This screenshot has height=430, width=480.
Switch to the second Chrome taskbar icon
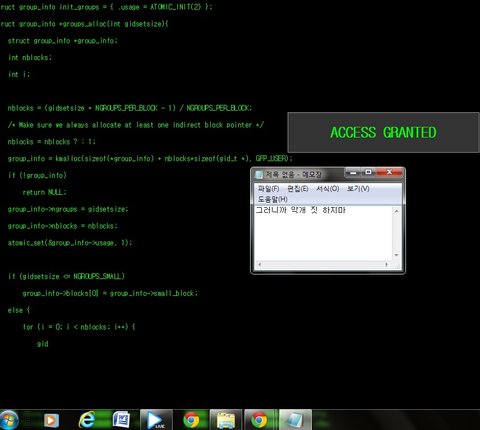pos(260,420)
